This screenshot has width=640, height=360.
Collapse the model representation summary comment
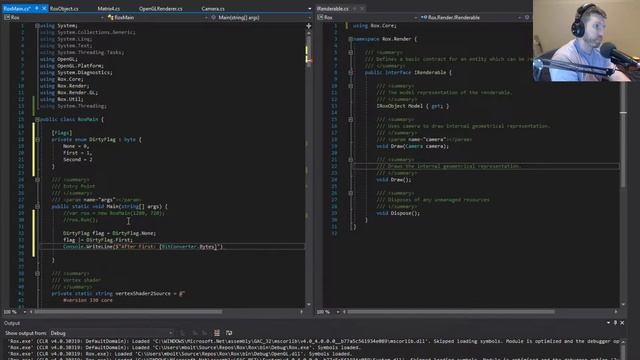point(350,86)
